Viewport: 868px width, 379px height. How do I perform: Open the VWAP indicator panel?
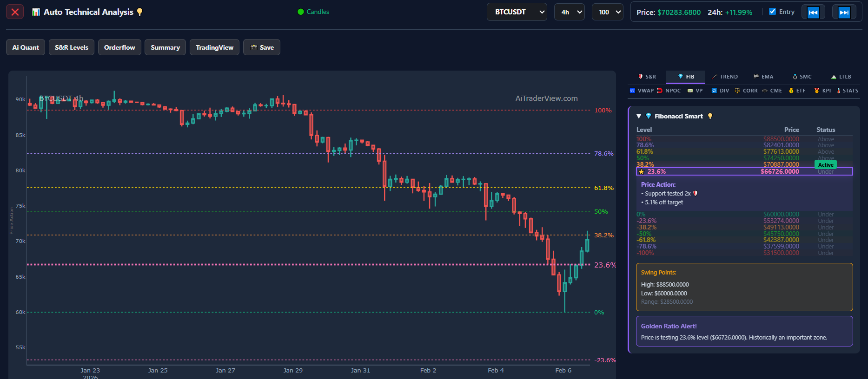pyautogui.click(x=642, y=91)
